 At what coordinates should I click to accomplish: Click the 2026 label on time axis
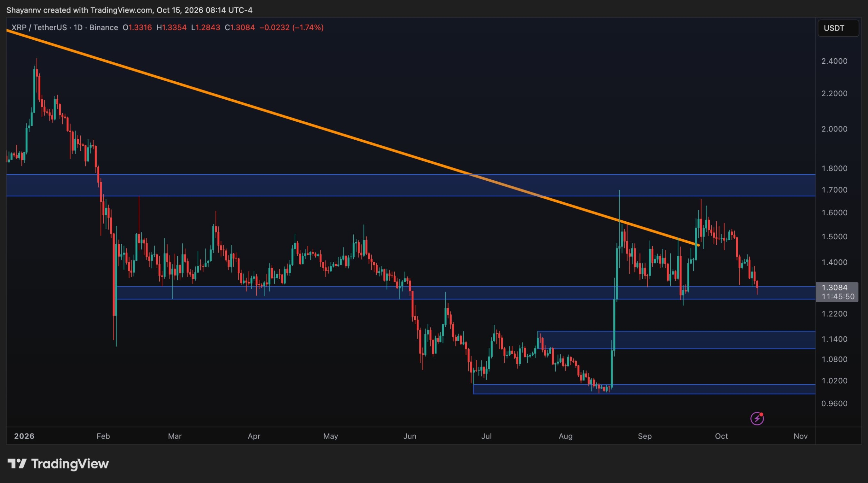coord(24,436)
